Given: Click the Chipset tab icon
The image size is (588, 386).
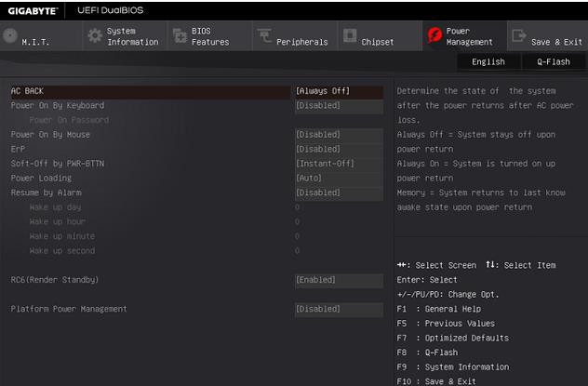Looking at the screenshot, I should (x=350, y=36).
